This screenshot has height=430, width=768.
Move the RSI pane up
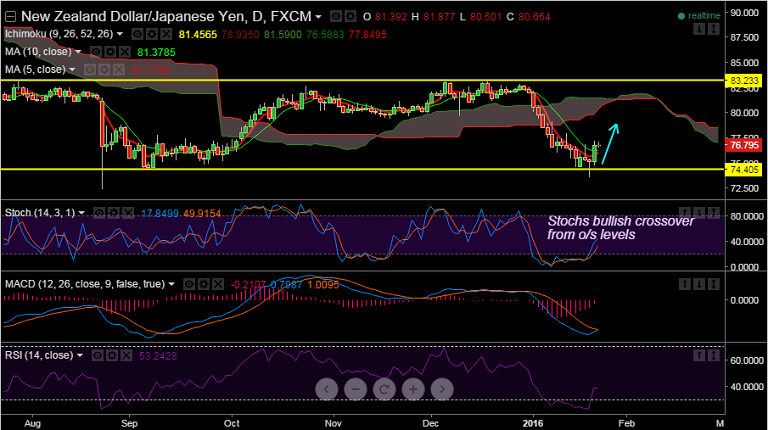pos(699,355)
